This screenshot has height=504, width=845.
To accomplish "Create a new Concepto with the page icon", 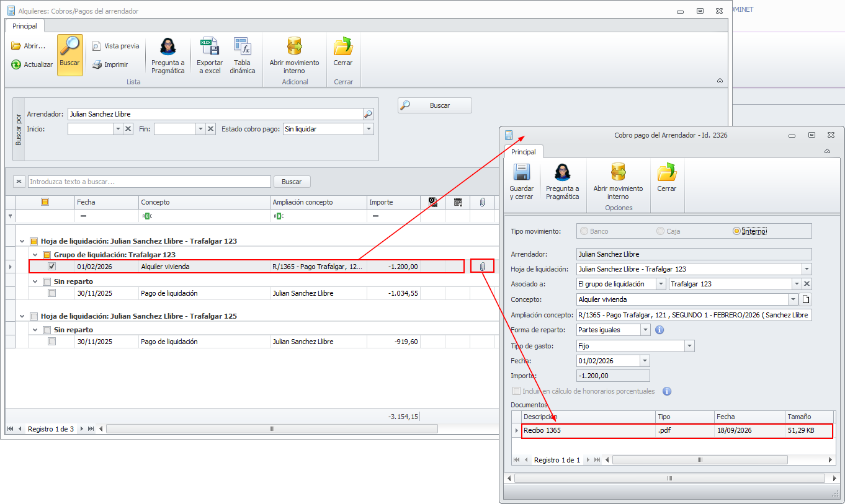I will coord(807,299).
